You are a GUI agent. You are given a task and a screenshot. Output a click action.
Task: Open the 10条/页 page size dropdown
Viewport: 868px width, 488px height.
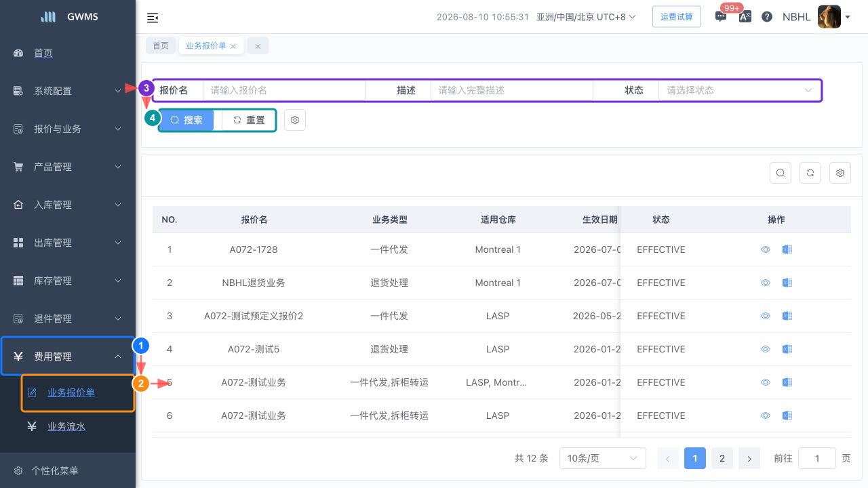tap(602, 458)
